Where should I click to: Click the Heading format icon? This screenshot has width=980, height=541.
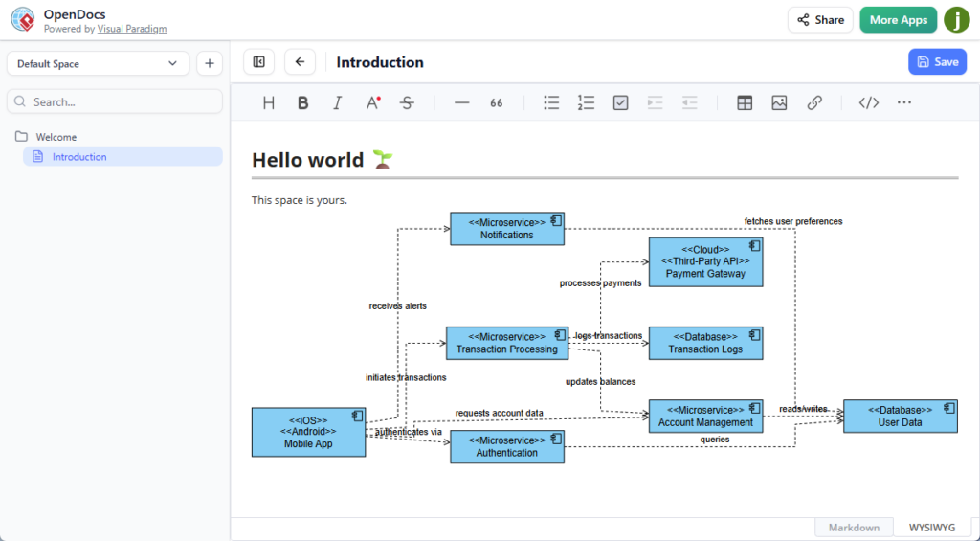pyautogui.click(x=269, y=103)
